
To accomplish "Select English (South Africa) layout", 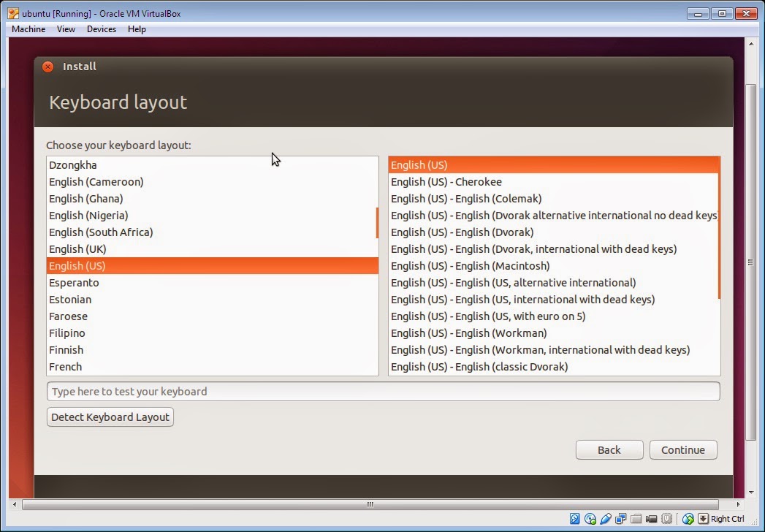I will 212,232.
